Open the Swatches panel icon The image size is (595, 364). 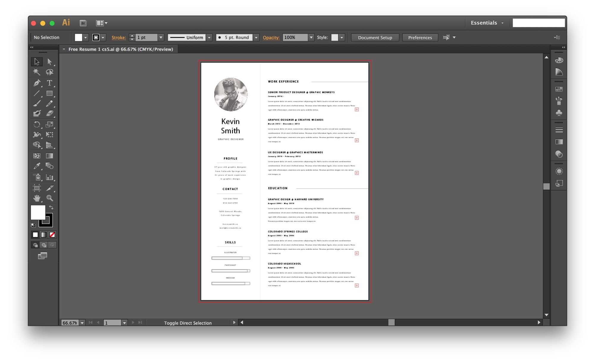tap(559, 89)
